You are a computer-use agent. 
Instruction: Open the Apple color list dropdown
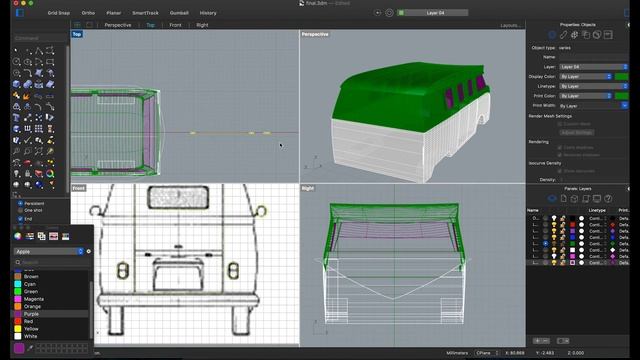click(x=49, y=251)
